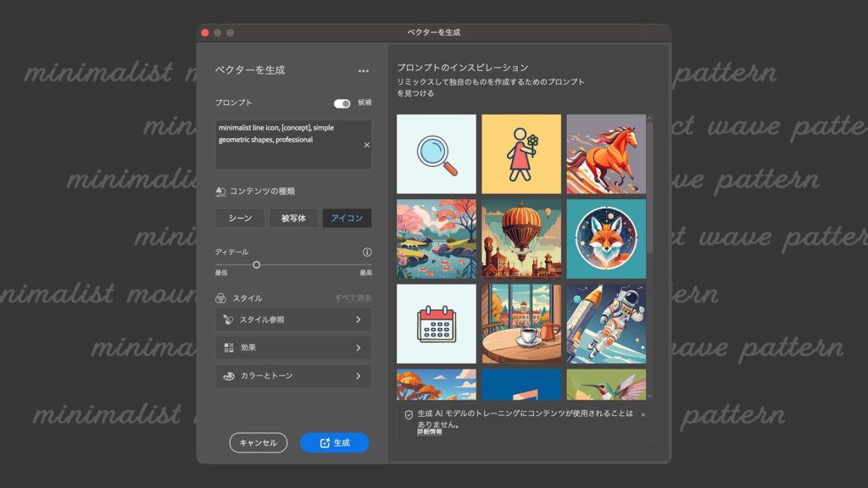
Task: Click the detail slider handle
Action: point(256,265)
